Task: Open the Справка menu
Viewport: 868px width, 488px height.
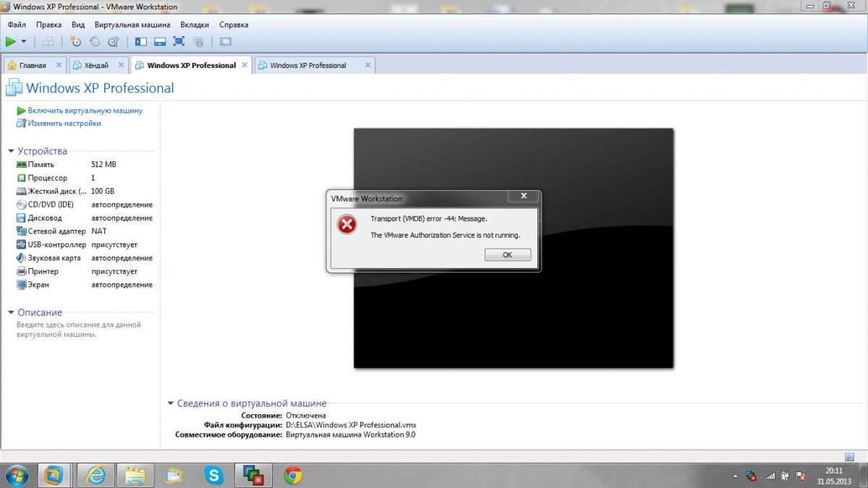Action: pyautogui.click(x=234, y=25)
